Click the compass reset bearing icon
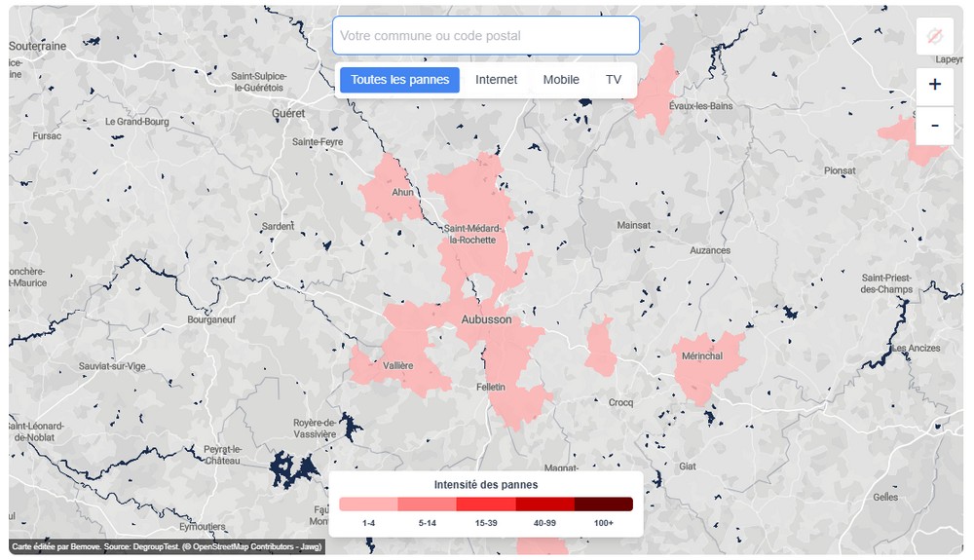Image resolution: width=974 pixels, height=560 pixels. [x=934, y=36]
